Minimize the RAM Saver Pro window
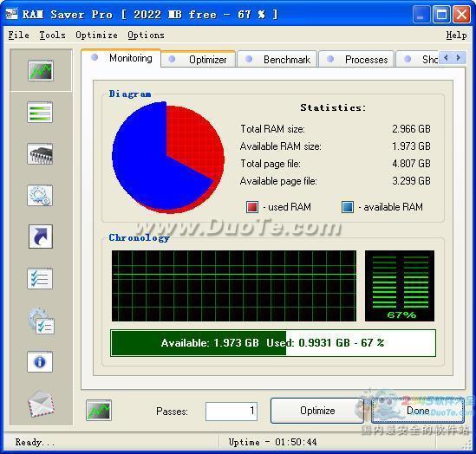Viewport: 476px width, 454px height. (x=421, y=14)
